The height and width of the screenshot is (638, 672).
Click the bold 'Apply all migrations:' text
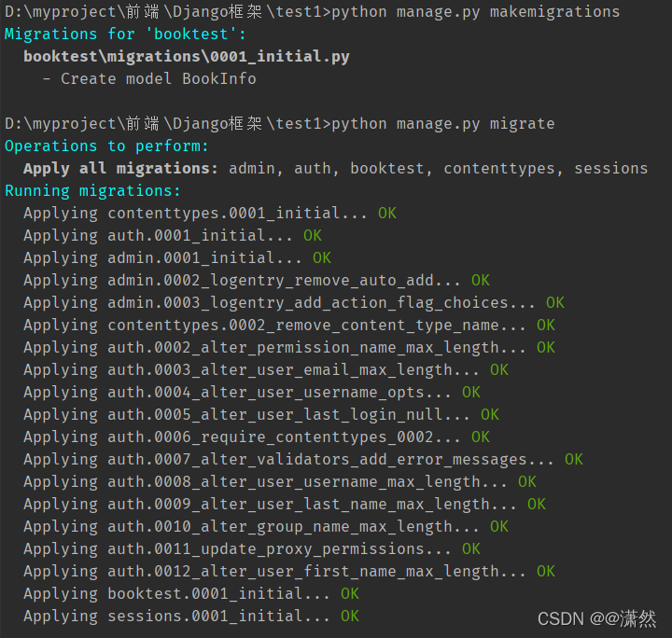coord(121,169)
